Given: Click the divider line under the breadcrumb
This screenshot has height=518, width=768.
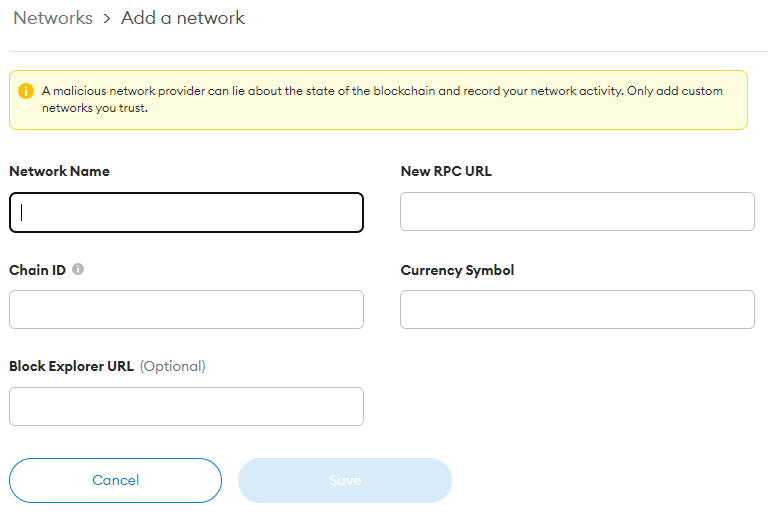Looking at the screenshot, I should 388,51.
